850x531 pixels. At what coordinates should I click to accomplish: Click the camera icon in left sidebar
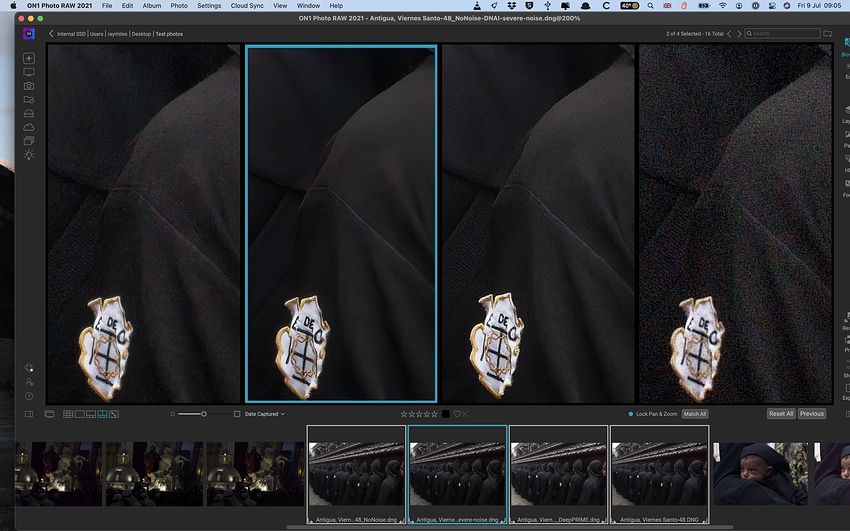tap(29, 87)
